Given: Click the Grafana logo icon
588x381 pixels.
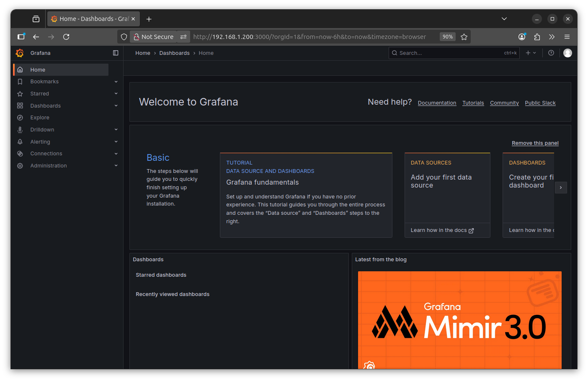Looking at the screenshot, I should click(20, 53).
